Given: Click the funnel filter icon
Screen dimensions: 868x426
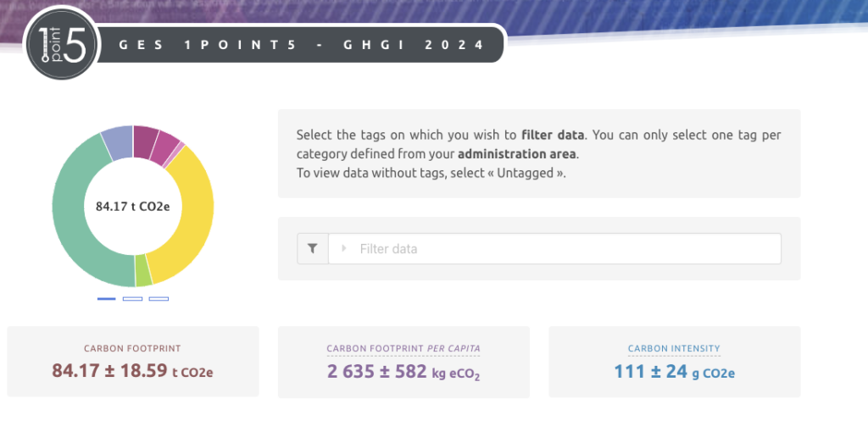Looking at the screenshot, I should pyautogui.click(x=313, y=249).
